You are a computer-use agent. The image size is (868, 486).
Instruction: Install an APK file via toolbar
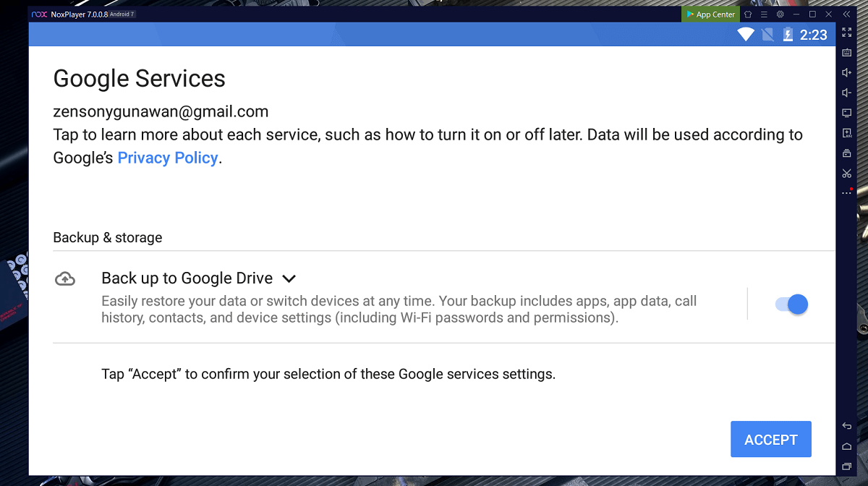tap(846, 133)
